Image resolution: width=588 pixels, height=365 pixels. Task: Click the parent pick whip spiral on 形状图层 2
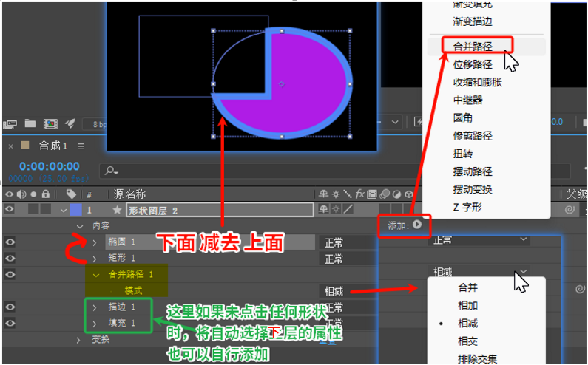[570, 210]
